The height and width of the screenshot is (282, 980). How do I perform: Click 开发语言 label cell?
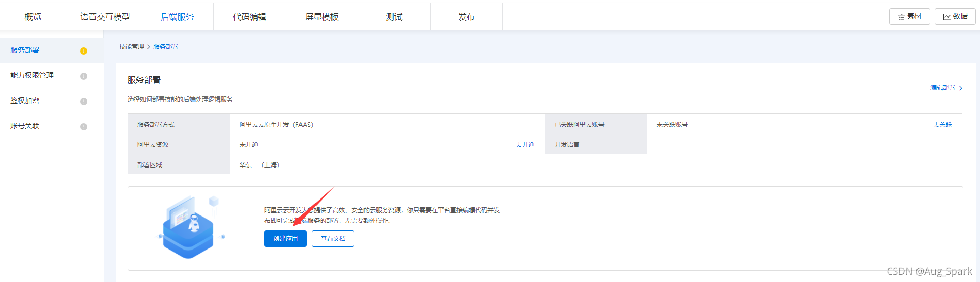pos(596,144)
